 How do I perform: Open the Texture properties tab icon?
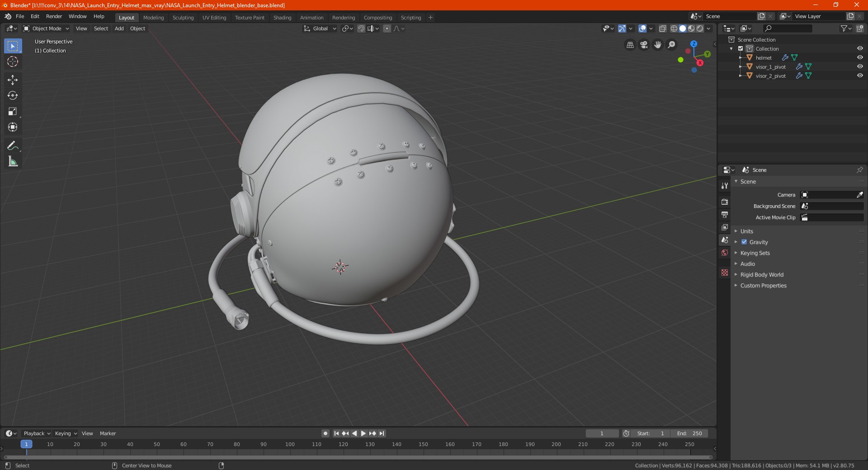click(x=725, y=273)
